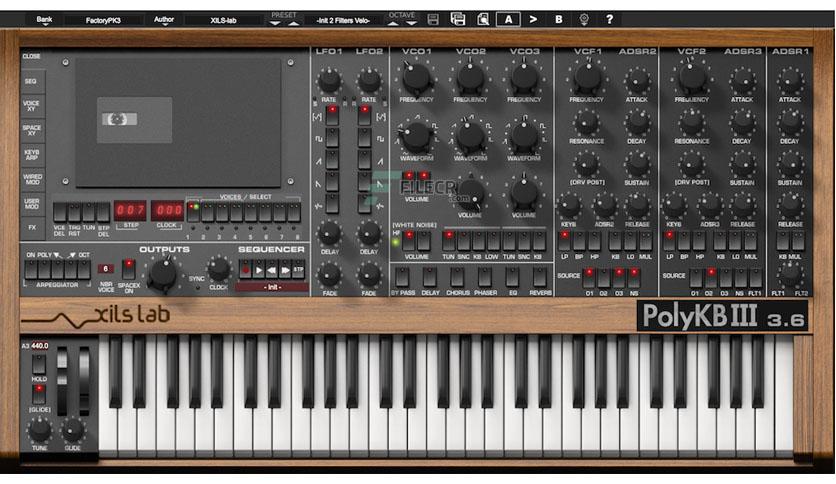The width and height of the screenshot is (836, 484).
Task: Toggle the arpeggiator POLY switch
Action: (44, 270)
